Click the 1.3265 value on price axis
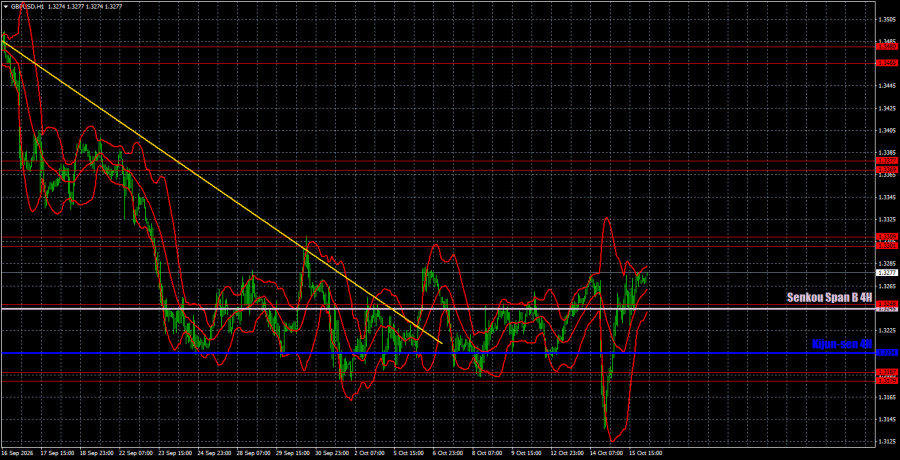900x460 pixels. coord(886,286)
